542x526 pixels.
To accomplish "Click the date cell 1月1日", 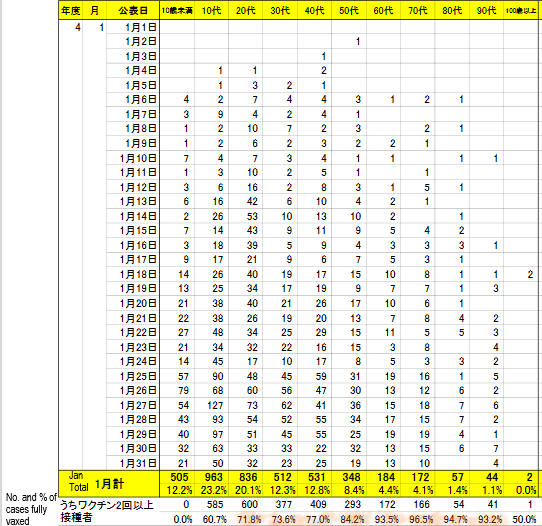I will [133, 27].
